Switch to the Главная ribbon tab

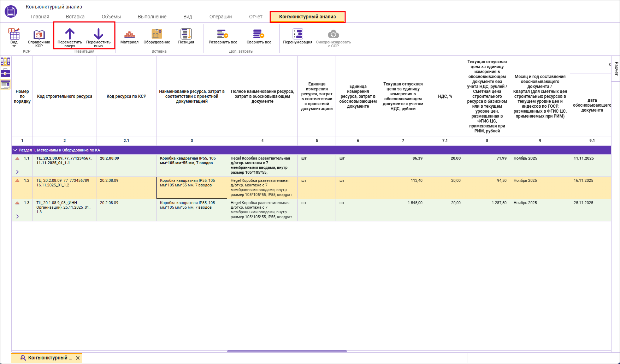[40, 17]
